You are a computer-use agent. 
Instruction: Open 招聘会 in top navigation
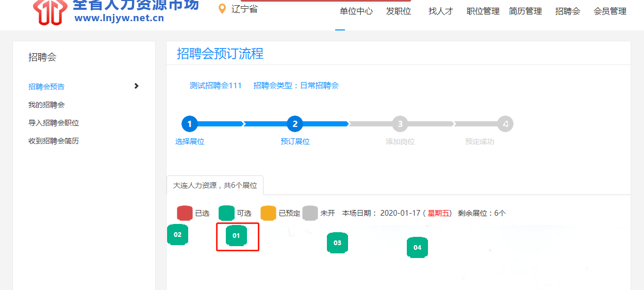point(568,11)
